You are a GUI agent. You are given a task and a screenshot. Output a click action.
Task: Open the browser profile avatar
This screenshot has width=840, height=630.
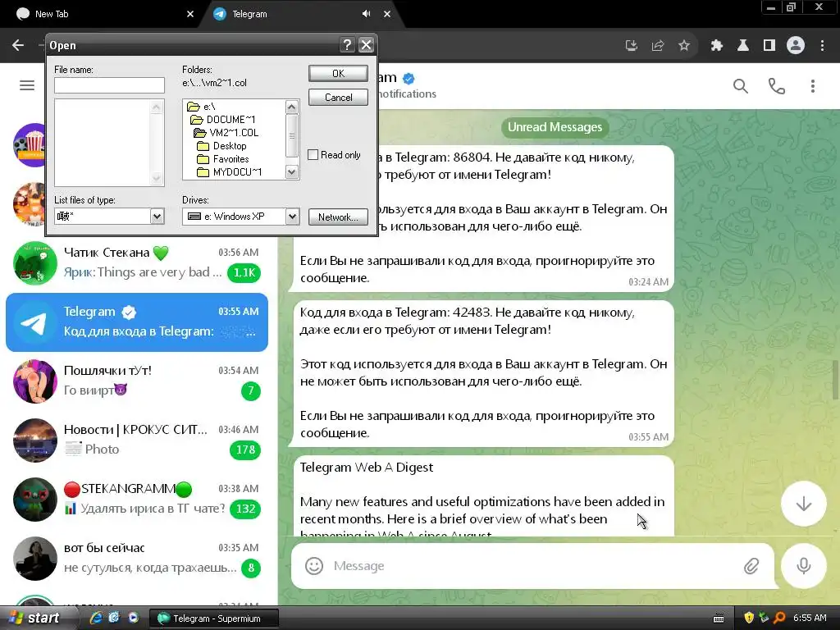coord(796,46)
